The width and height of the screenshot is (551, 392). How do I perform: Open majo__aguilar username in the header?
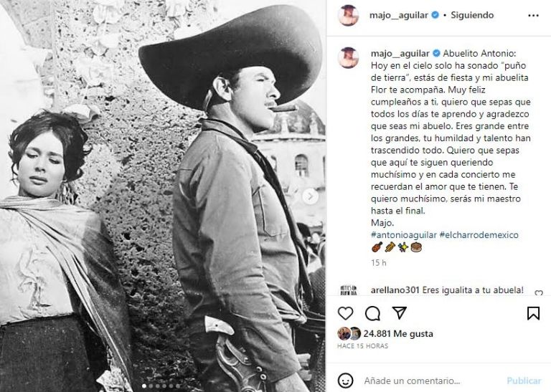point(398,15)
